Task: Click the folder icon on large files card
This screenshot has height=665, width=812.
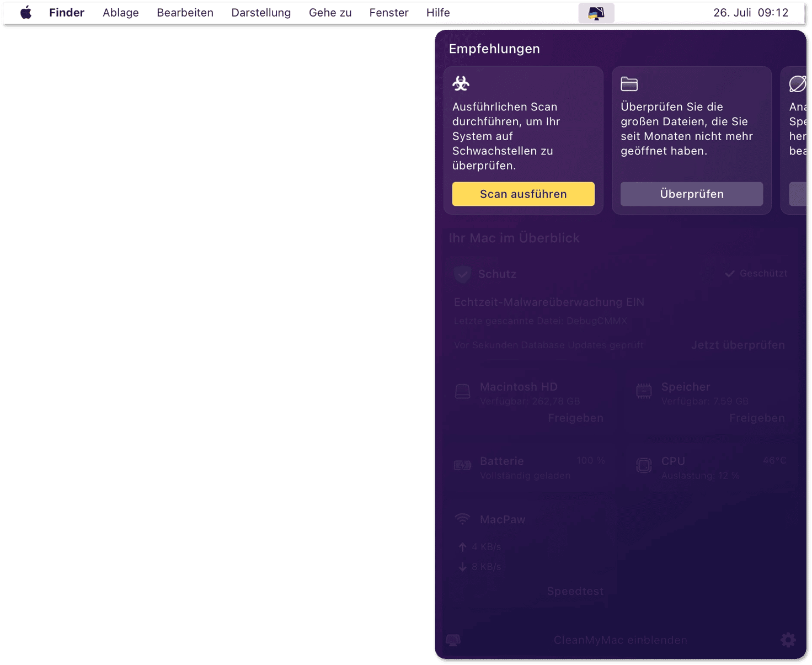Action: coord(629,84)
